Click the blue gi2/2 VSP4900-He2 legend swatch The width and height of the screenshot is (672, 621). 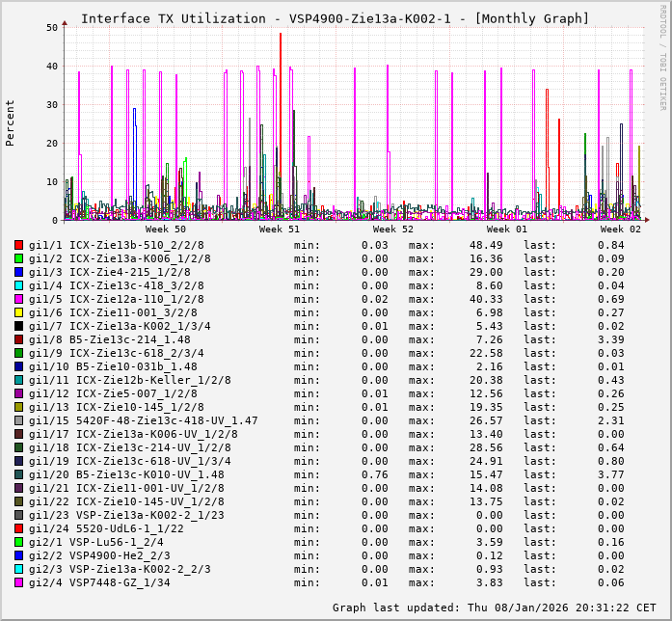click(19, 555)
